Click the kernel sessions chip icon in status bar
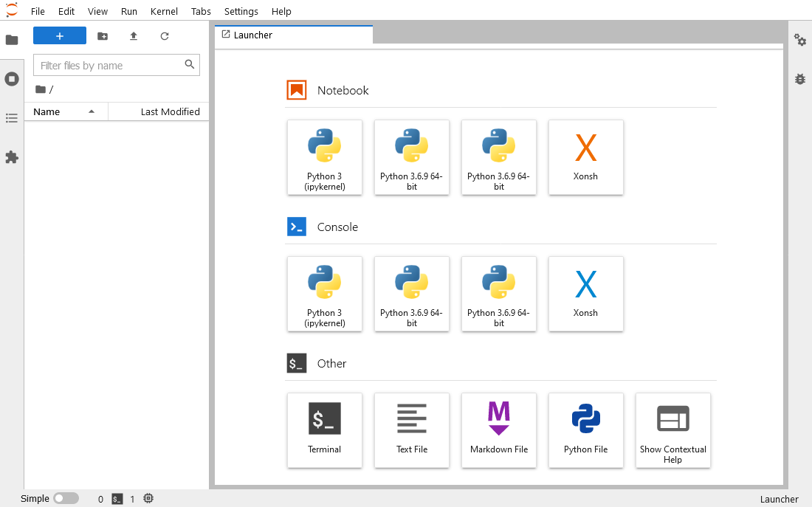Image resolution: width=812 pixels, height=507 pixels. [148, 498]
